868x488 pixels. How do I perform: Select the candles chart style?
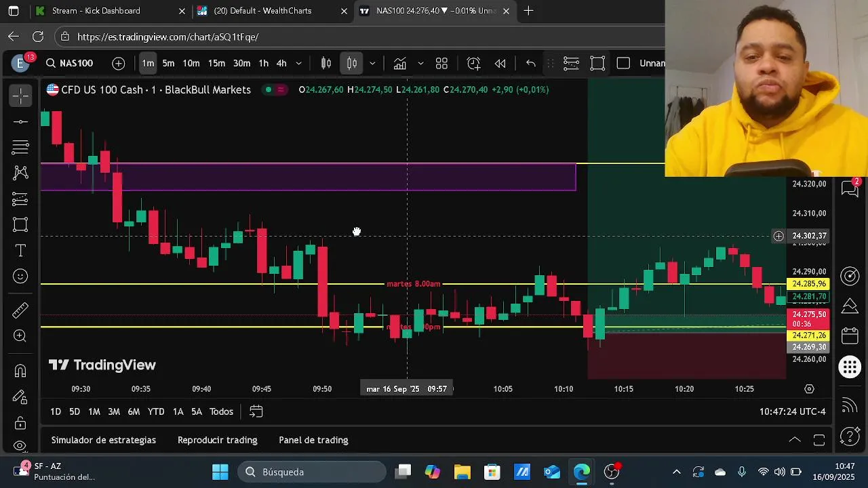352,63
